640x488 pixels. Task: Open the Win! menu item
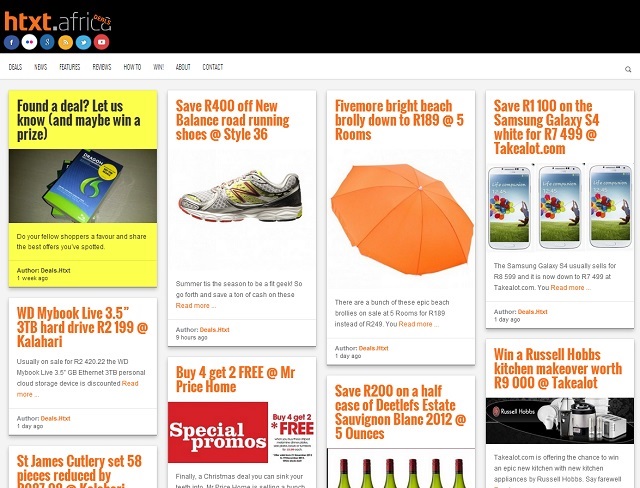[158, 67]
